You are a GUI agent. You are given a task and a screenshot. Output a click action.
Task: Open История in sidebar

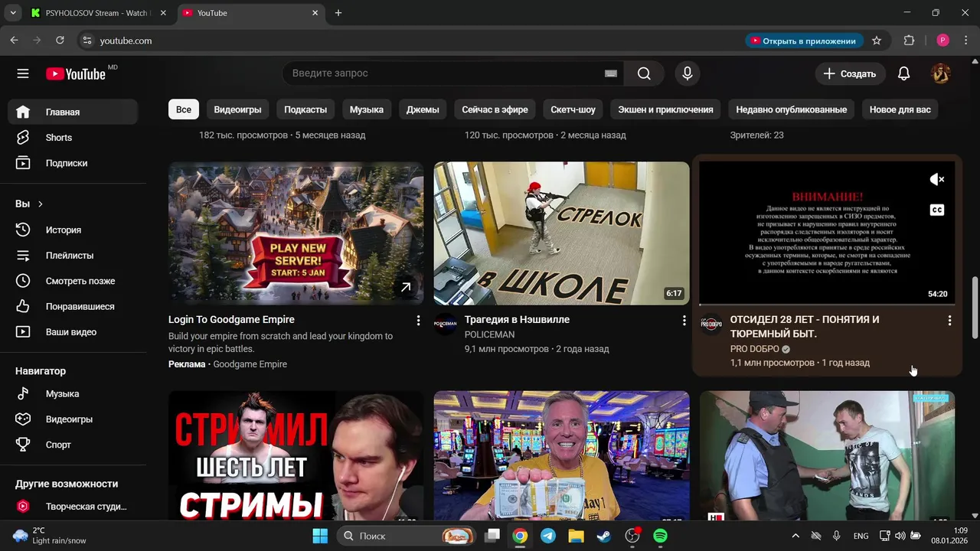(x=73, y=230)
